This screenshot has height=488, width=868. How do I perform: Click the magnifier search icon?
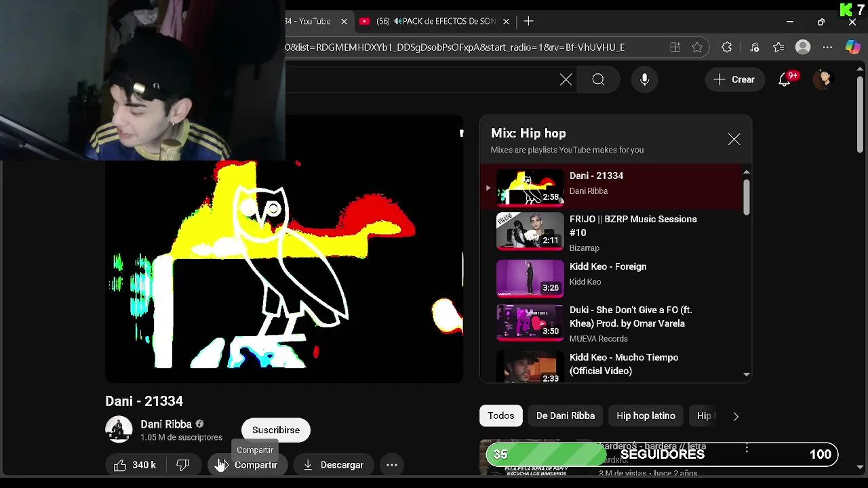tap(598, 80)
